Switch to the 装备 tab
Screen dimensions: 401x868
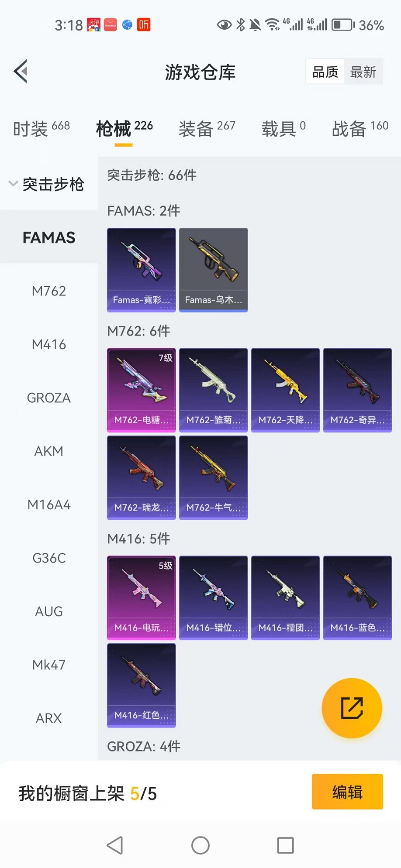click(207, 129)
